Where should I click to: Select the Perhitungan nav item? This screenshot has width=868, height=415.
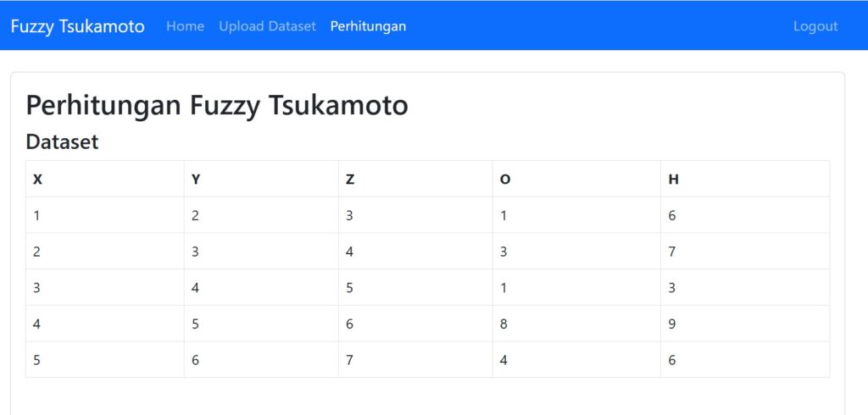point(368,26)
